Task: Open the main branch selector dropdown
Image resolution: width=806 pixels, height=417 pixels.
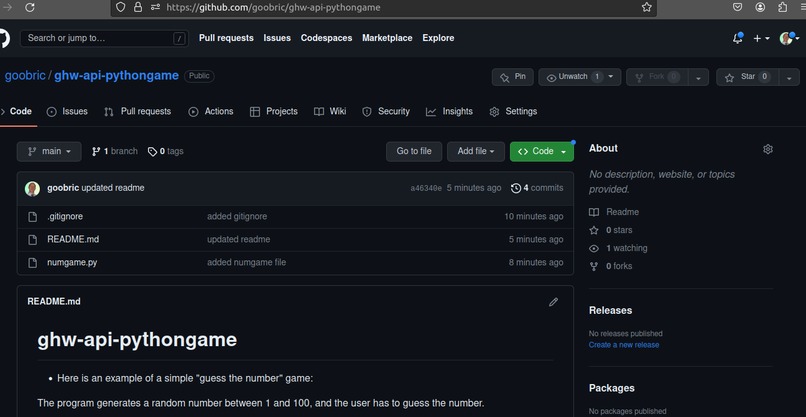Action: [x=49, y=152]
